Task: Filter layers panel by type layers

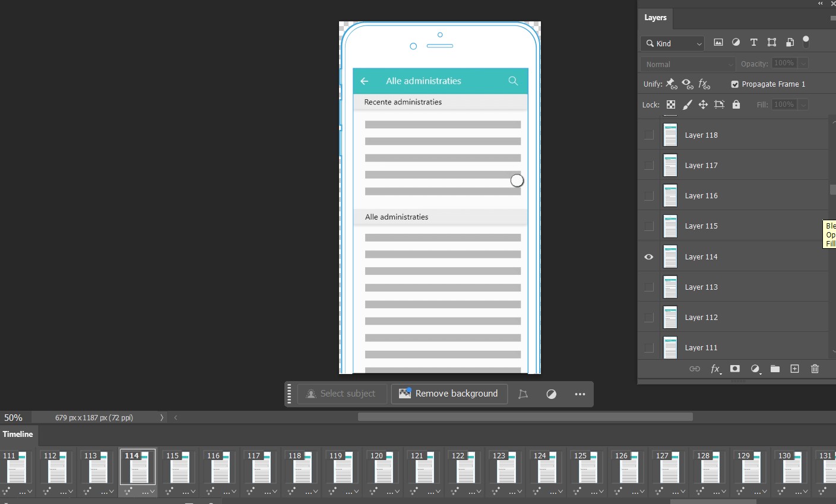Action: [x=753, y=42]
